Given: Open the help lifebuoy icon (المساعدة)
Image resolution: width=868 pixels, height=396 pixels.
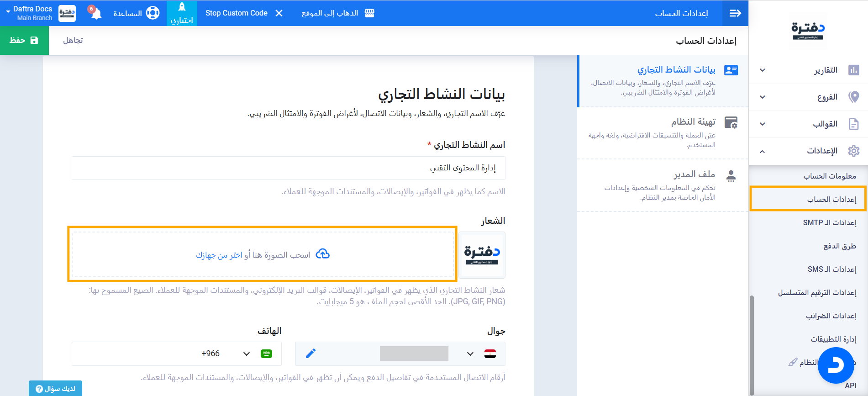Looking at the screenshot, I should pos(153,13).
